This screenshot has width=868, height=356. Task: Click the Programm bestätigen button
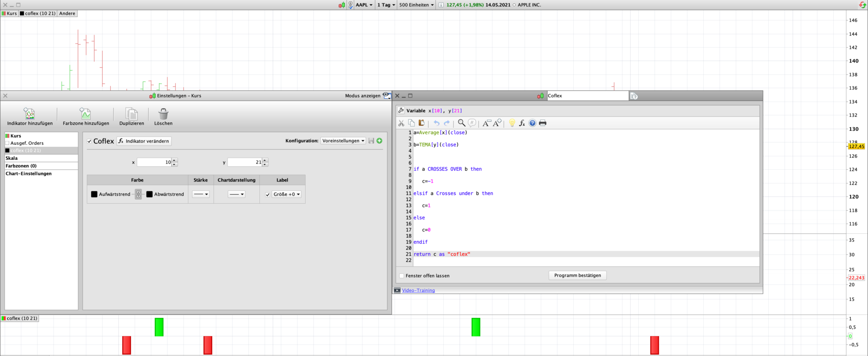point(577,276)
